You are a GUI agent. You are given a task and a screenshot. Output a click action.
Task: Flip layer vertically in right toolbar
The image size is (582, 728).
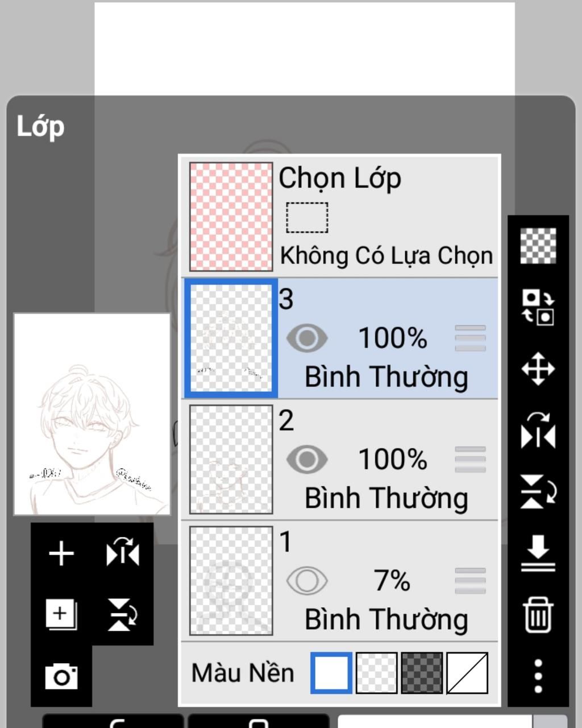[x=538, y=492]
